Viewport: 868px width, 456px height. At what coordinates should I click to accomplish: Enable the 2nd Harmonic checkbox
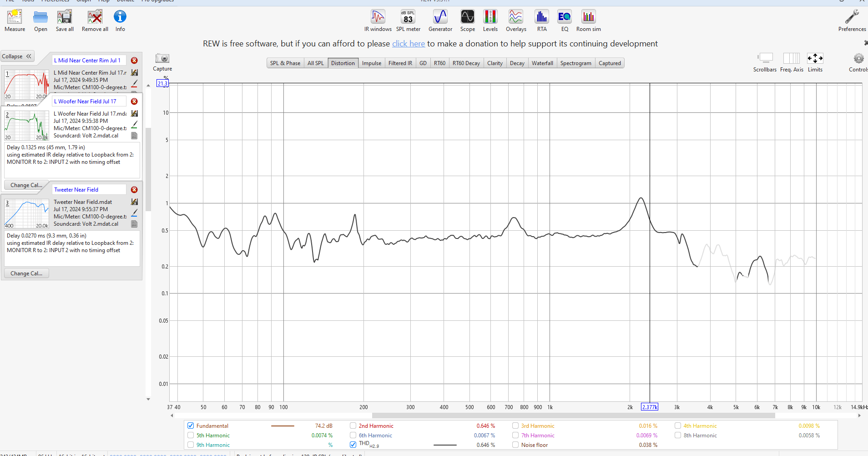[x=353, y=426]
